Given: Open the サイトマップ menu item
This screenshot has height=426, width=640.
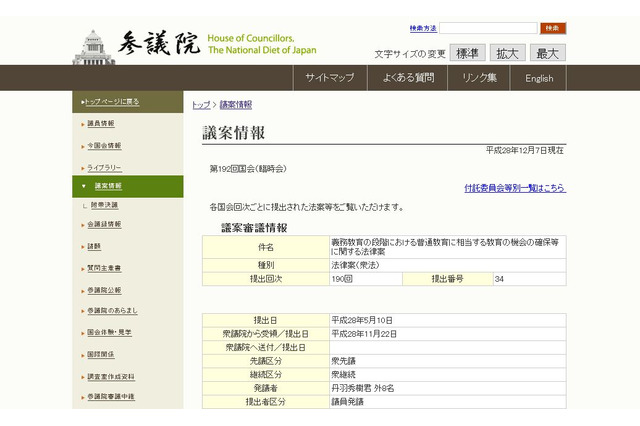Looking at the screenshot, I should [330, 78].
